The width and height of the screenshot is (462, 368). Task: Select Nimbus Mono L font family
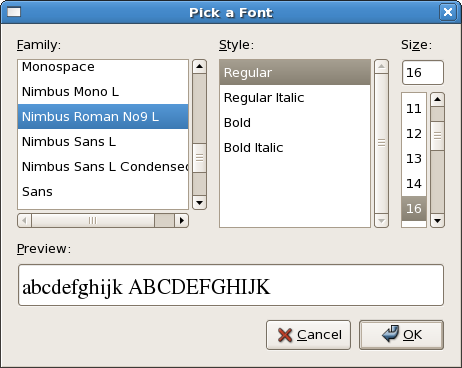[x=103, y=92]
